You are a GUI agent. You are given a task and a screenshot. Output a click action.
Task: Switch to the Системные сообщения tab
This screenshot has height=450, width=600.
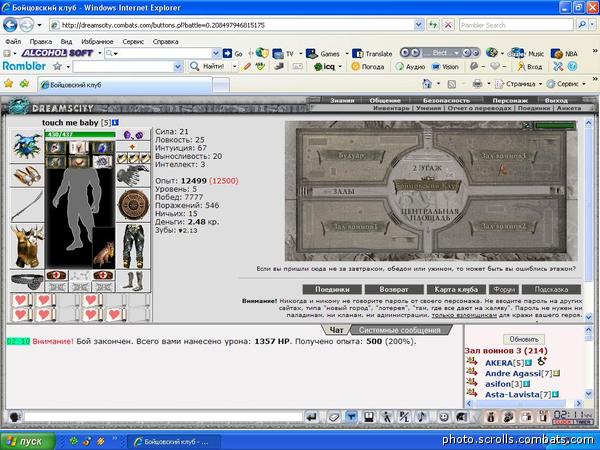tap(399, 330)
